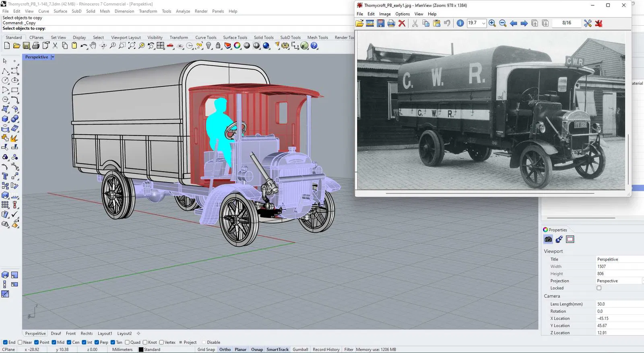Viewport: 644px width, 353px height.
Task: Enable the Near object snap checkbox
Action: click(20, 343)
